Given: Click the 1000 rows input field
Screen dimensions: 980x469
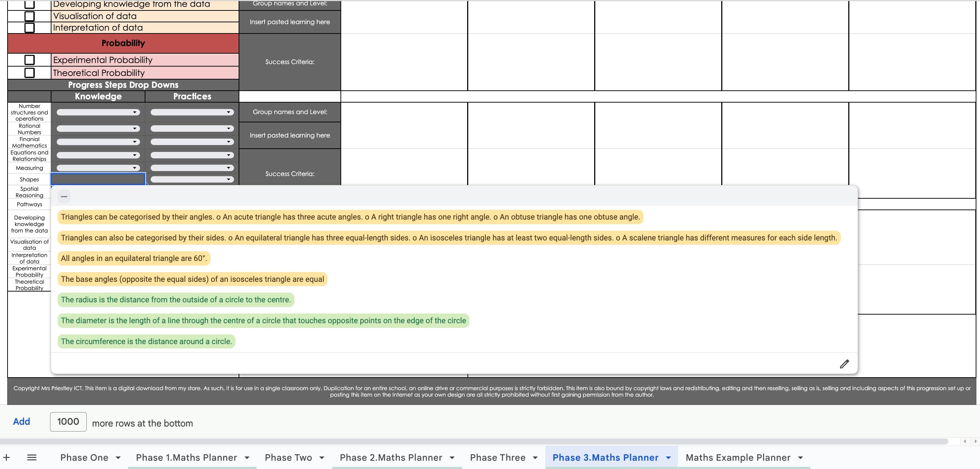Looking at the screenshot, I should coord(68,421).
